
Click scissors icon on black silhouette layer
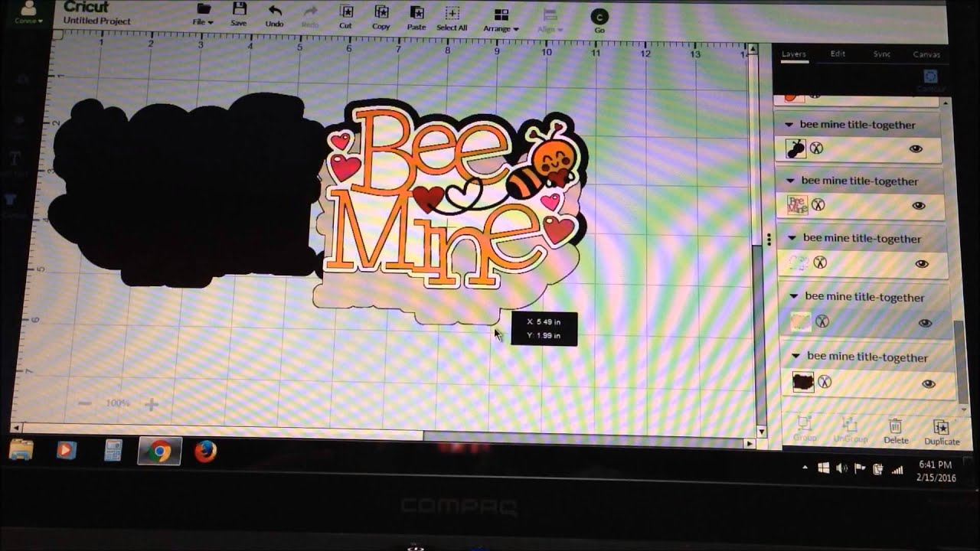[825, 381]
